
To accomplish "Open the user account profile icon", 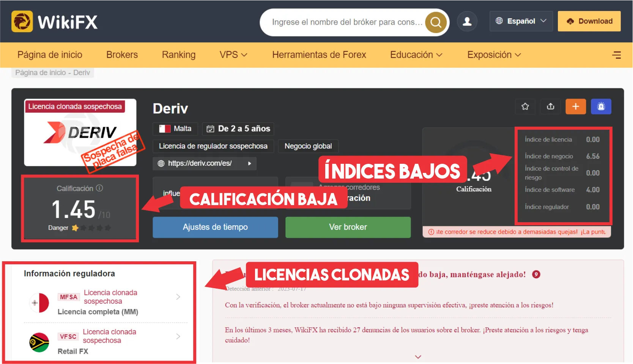I will 467,21.
